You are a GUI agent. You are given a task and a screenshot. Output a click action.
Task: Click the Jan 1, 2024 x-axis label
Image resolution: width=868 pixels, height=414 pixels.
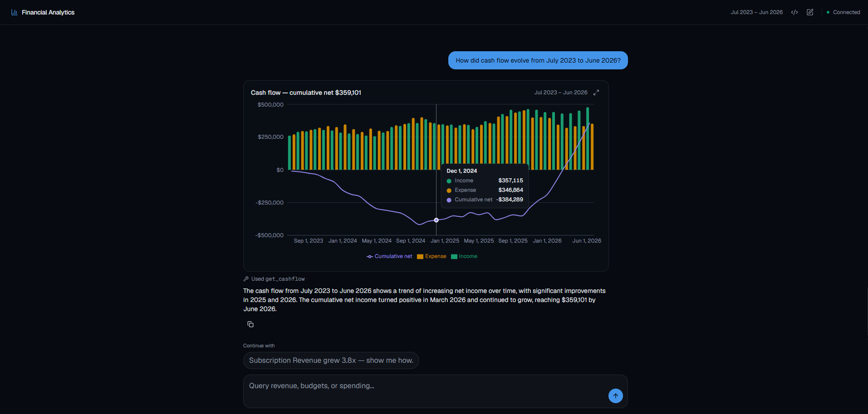click(x=343, y=241)
